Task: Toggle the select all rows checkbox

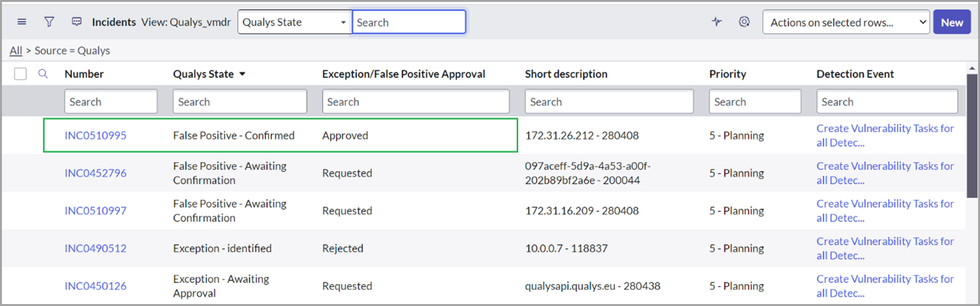Action: point(20,74)
